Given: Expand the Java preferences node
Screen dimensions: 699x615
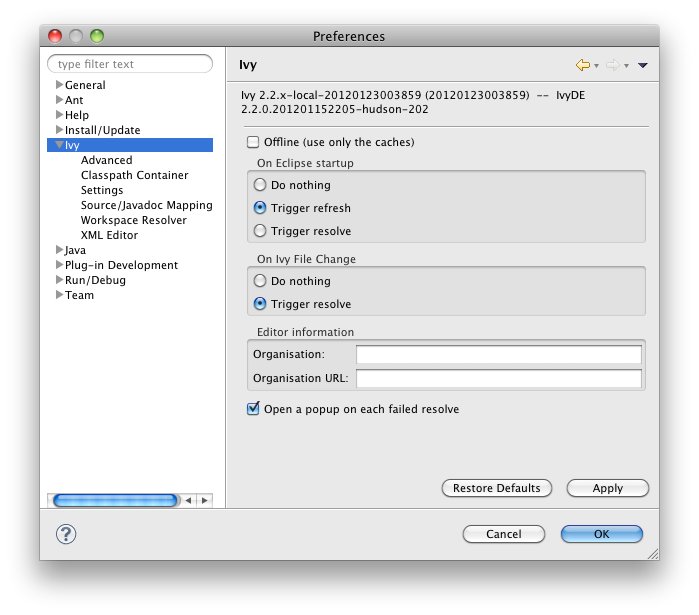Looking at the screenshot, I should click(x=60, y=250).
